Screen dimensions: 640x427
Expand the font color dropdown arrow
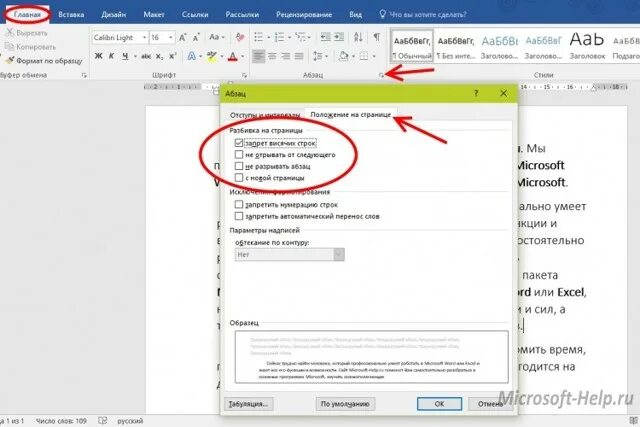(x=242, y=56)
